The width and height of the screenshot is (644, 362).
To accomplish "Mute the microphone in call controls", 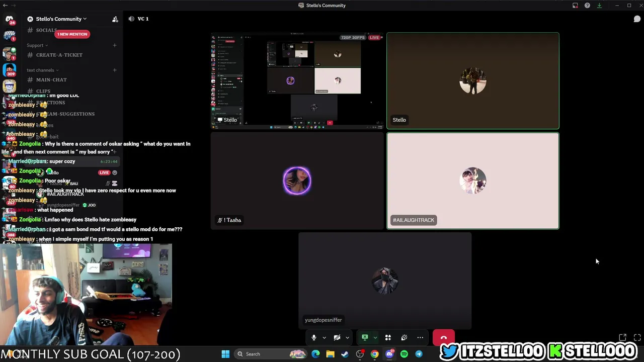I will [313, 338].
